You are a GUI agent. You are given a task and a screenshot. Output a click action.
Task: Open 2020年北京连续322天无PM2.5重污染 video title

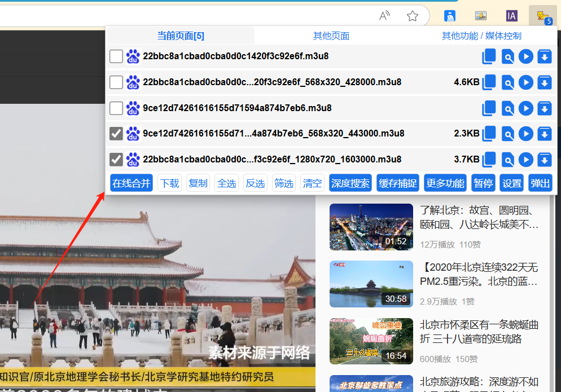pos(479,274)
